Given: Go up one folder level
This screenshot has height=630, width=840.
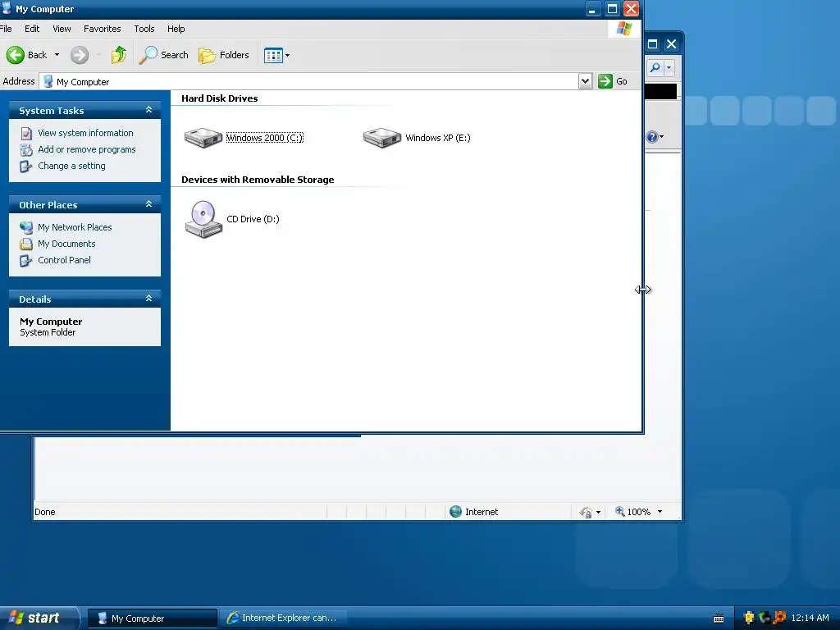Looking at the screenshot, I should [119, 55].
